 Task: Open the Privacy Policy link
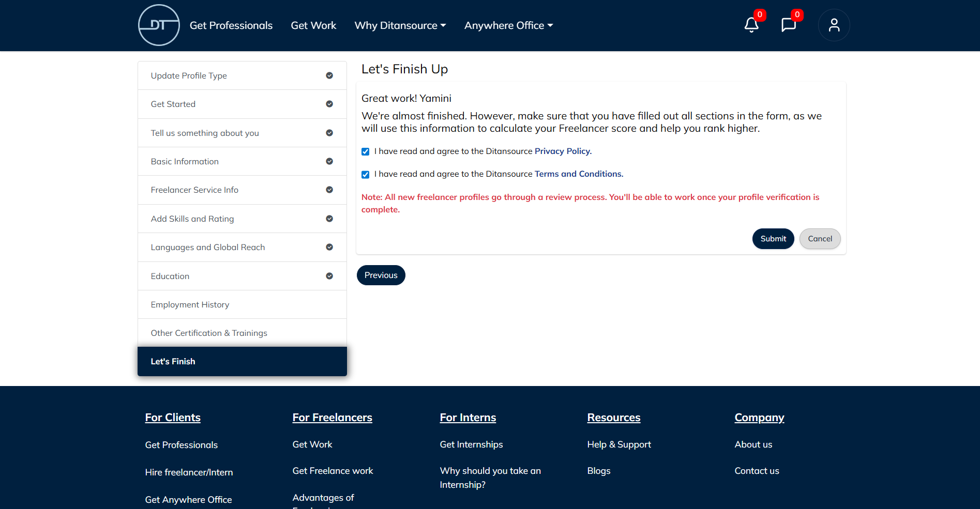(x=563, y=151)
